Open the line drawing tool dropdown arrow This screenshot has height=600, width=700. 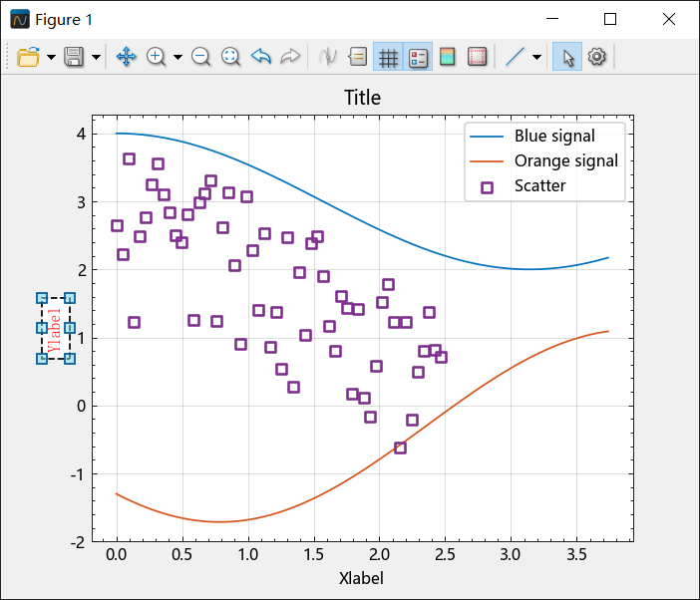click(x=537, y=57)
